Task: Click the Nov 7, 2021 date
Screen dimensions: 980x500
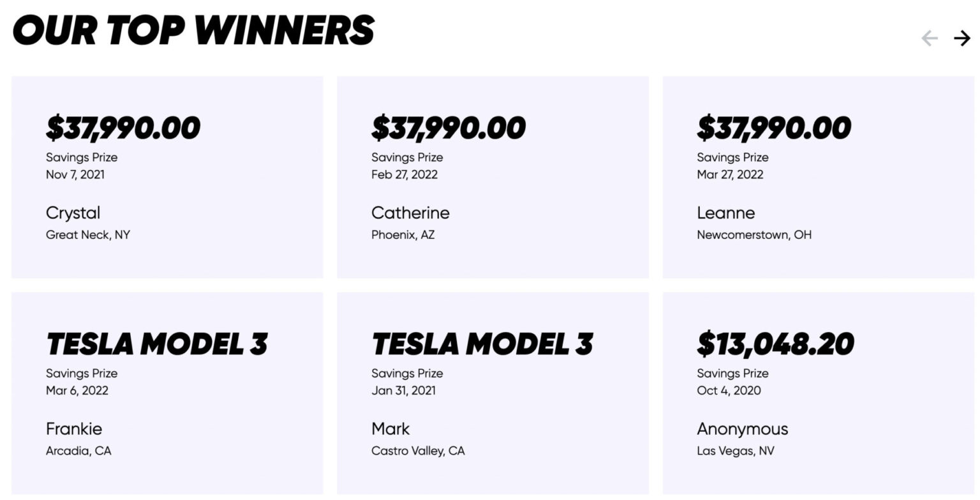Action: [75, 174]
